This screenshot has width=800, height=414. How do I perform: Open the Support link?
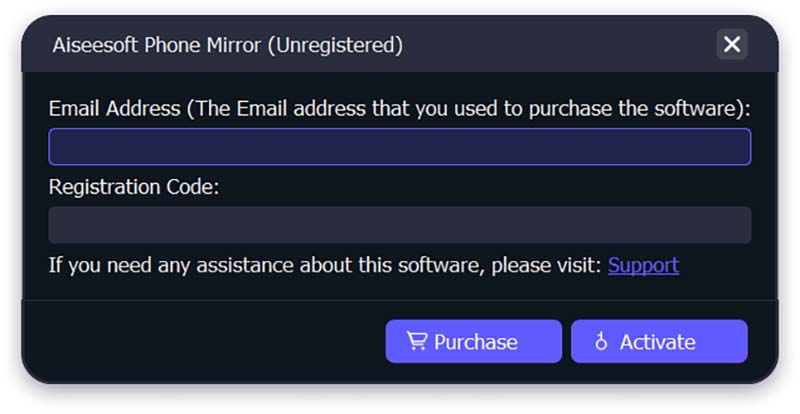click(643, 265)
